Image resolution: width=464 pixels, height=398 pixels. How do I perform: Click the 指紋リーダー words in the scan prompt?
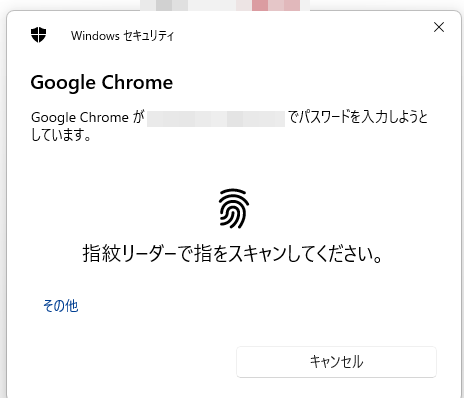(x=129, y=254)
